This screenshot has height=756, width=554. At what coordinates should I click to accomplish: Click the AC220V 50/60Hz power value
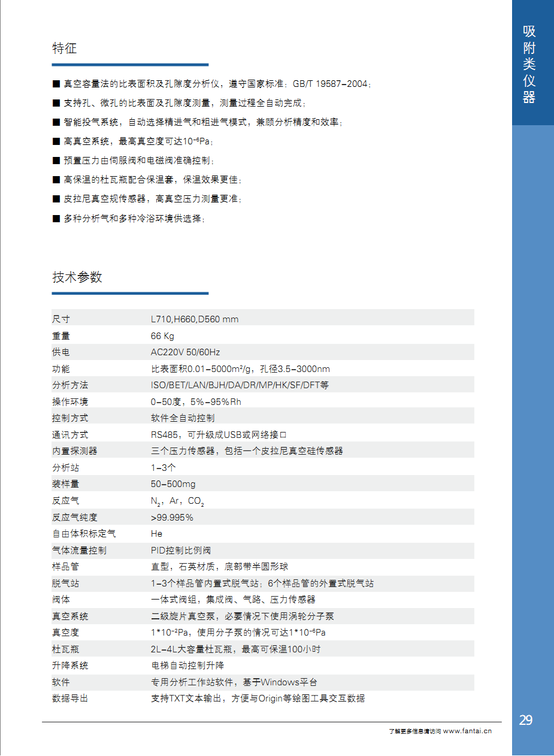[185, 352]
